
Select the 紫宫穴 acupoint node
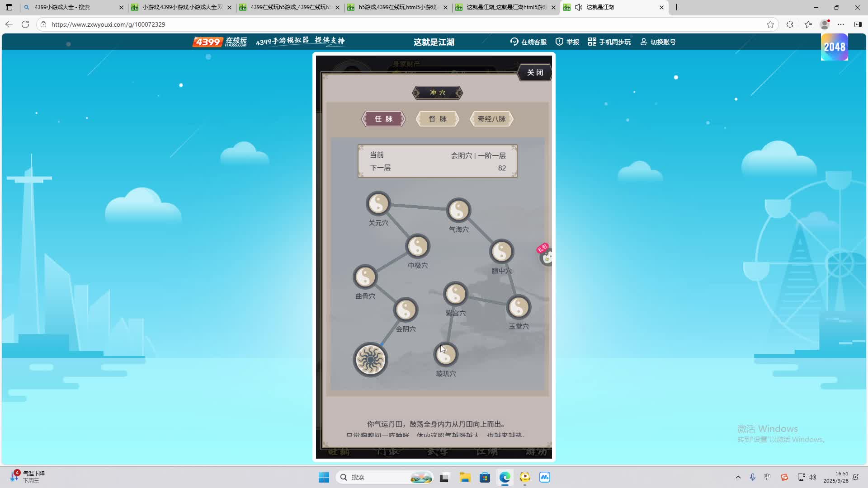(x=455, y=294)
